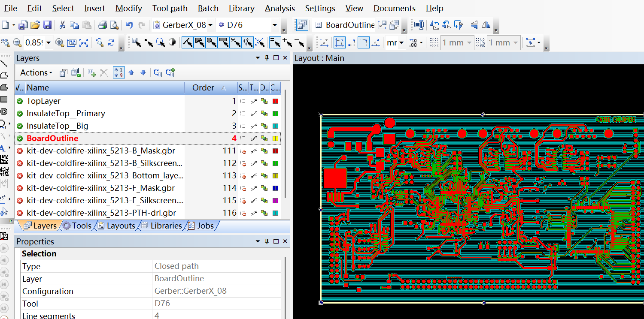Click the cyan color swatch of InsulateTop__Big

click(x=276, y=126)
